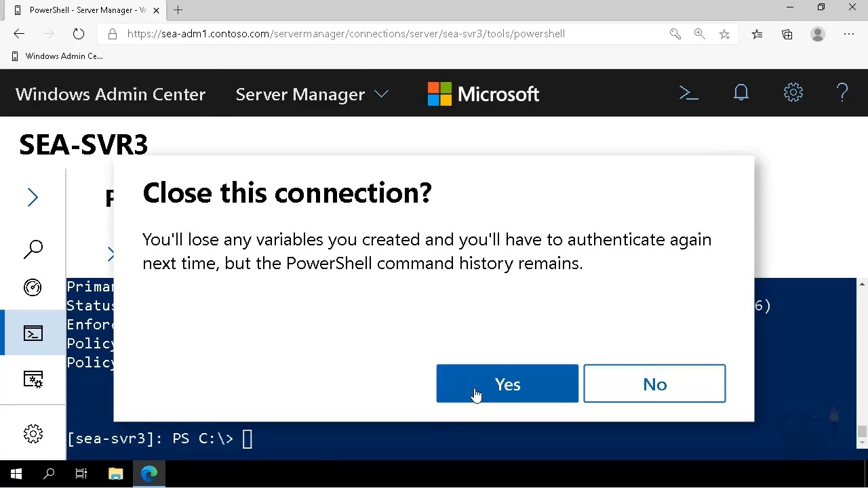Open PowerShell console icon in header
Viewport: 868px width, 488px height.
[x=689, y=93]
